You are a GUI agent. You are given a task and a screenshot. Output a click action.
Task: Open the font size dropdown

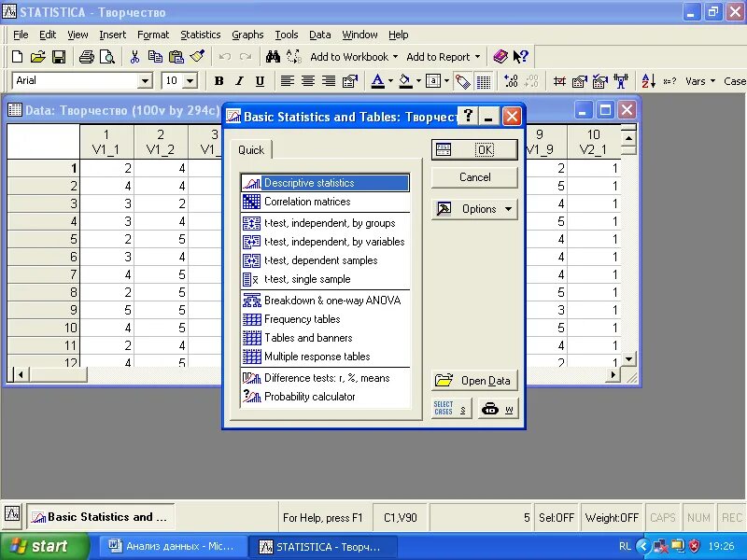coord(190,81)
